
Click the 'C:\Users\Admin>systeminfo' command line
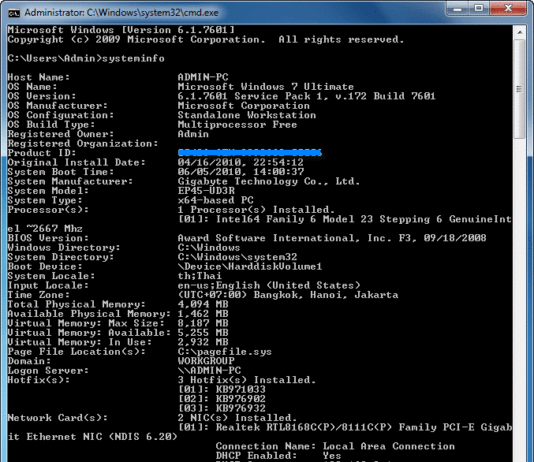[x=86, y=58]
